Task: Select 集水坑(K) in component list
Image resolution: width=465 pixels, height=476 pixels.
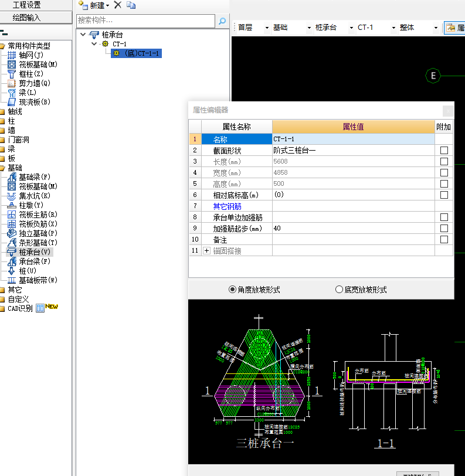Action: click(34, 196)
